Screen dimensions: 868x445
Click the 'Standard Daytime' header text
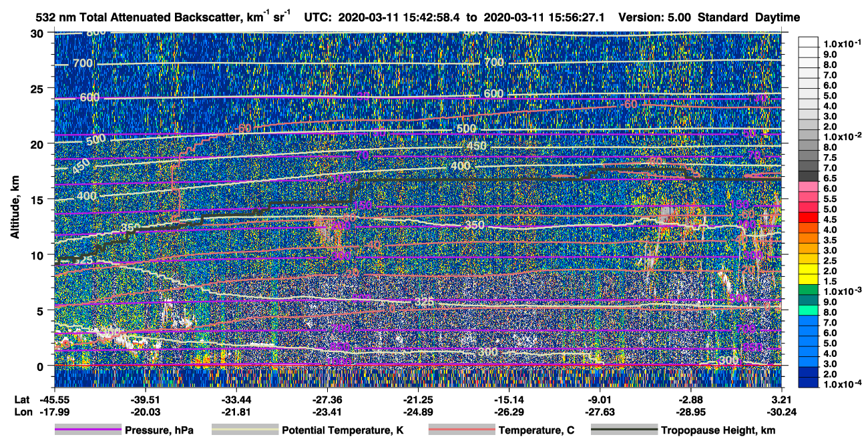pos(748,17)
